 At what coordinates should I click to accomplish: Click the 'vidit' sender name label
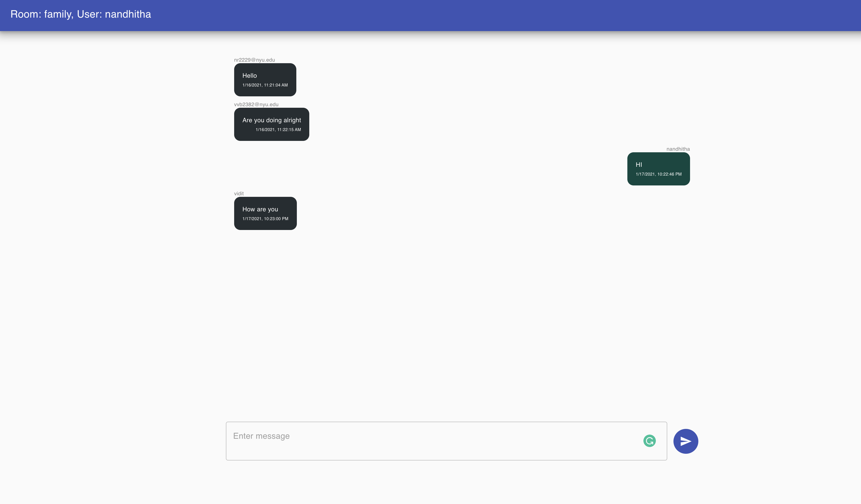tap(239, 193)
